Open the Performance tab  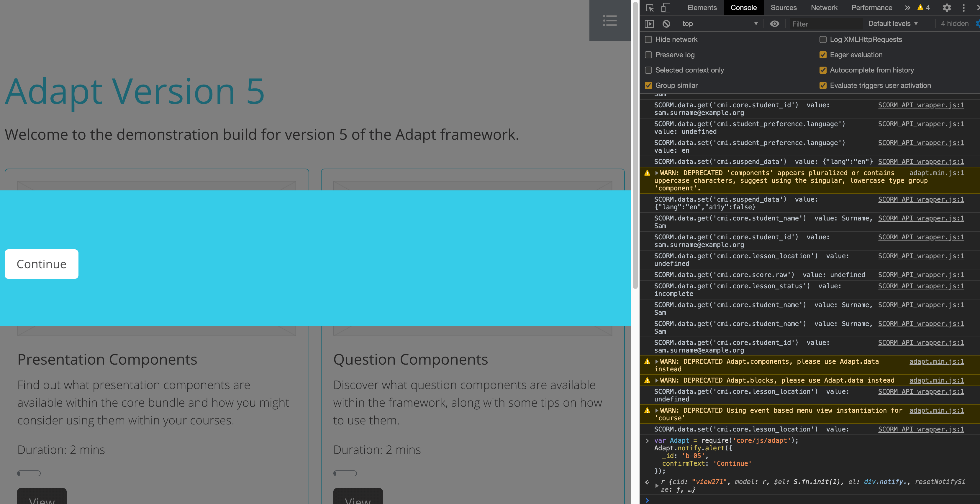(x=871, y=8)
